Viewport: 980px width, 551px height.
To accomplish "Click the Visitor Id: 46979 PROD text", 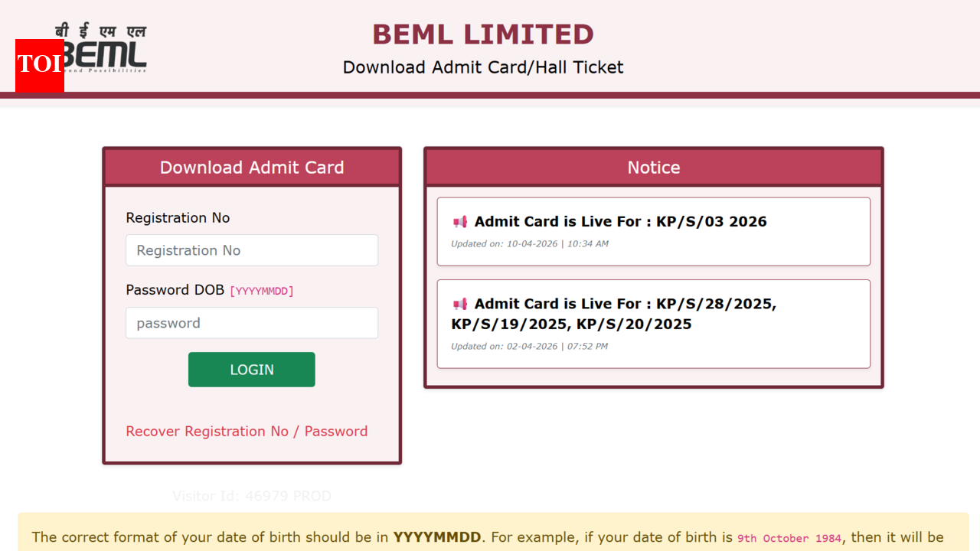I will [x=251, y=496].
